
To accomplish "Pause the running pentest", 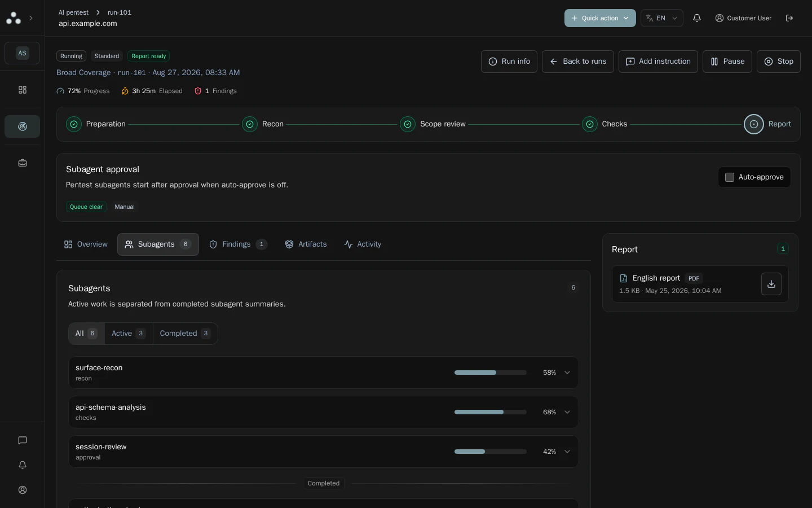I will tap(727, 62).
